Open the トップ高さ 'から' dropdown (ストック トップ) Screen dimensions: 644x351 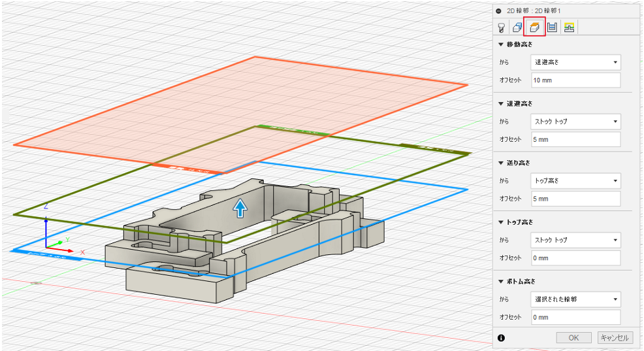coord(575,240)
